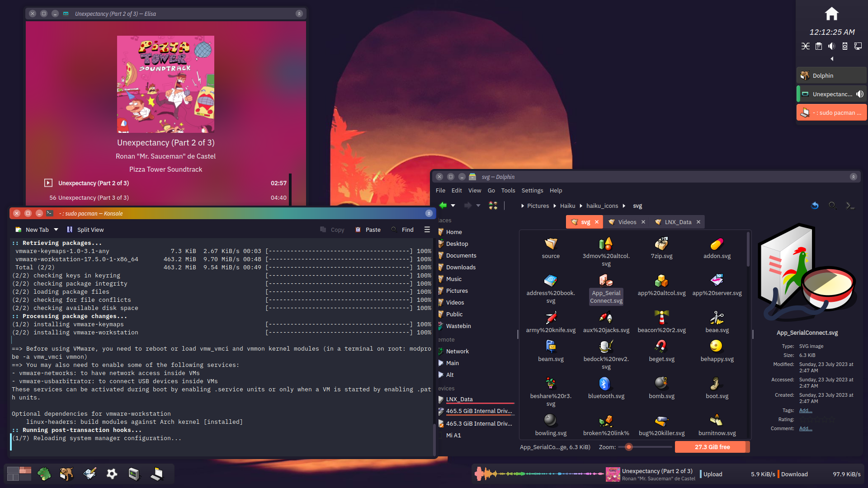Toggle play on Unexpectancy (Part 2 of 3) track

48,183
